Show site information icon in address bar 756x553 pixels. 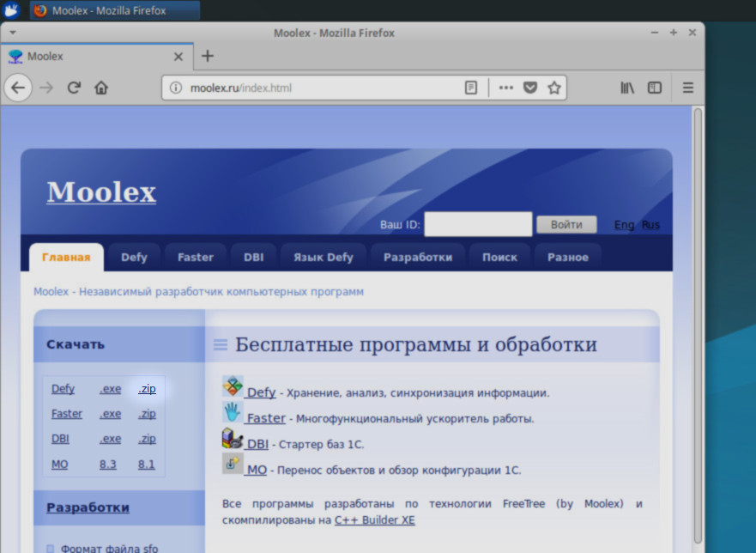click(176, 88)
